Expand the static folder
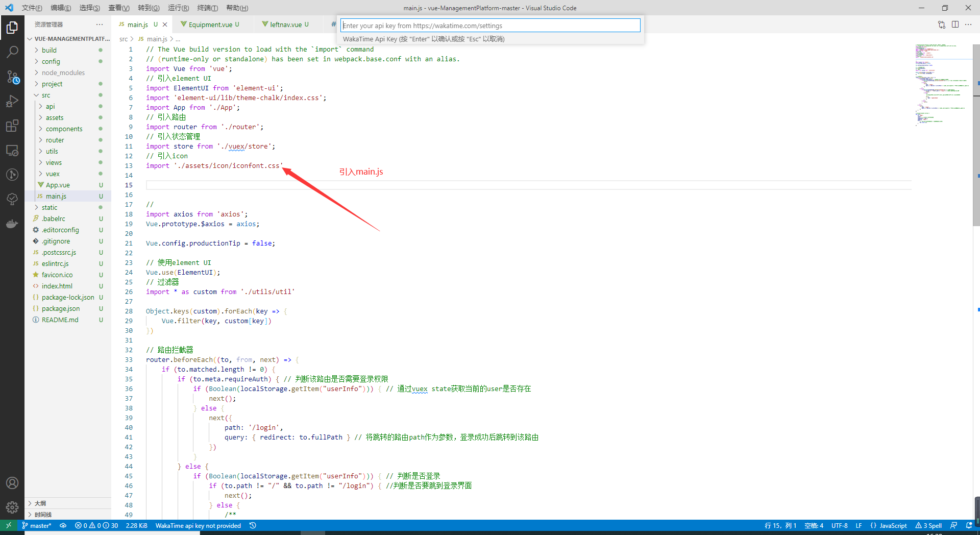This screenshot has width=980, height=535. [x=68, y=207]
